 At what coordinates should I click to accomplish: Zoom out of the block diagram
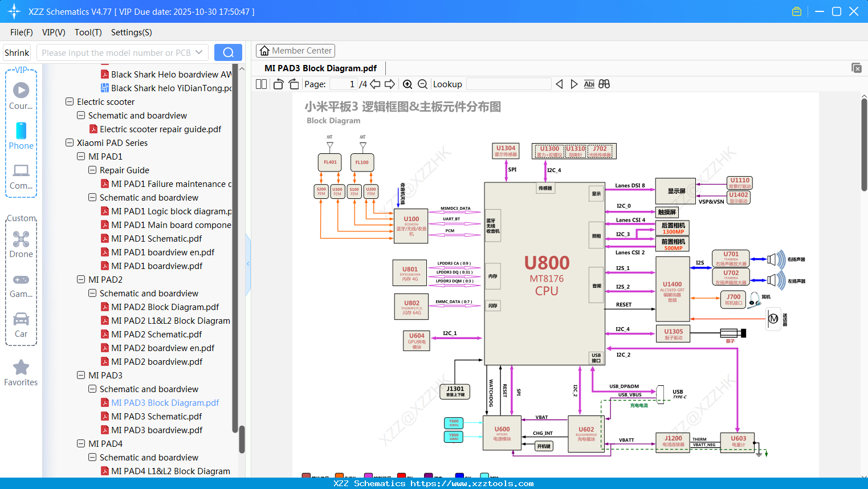(422, 84)
